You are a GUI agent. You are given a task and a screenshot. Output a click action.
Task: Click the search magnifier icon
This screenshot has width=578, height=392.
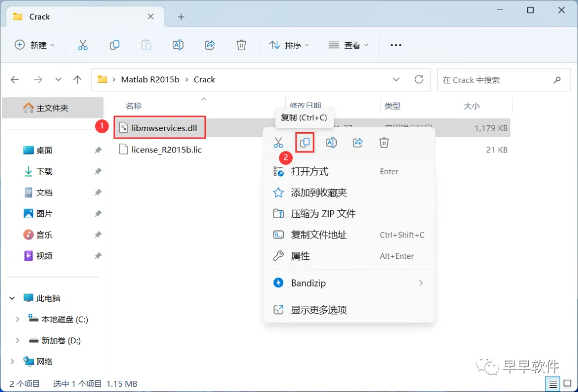tap(557, 80)
